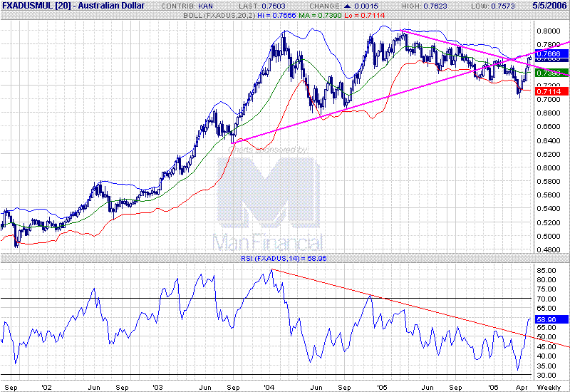Click the red 0.7114 price tag
The height and width of the screenshot is (392, 570).
(x=551, y=91)
